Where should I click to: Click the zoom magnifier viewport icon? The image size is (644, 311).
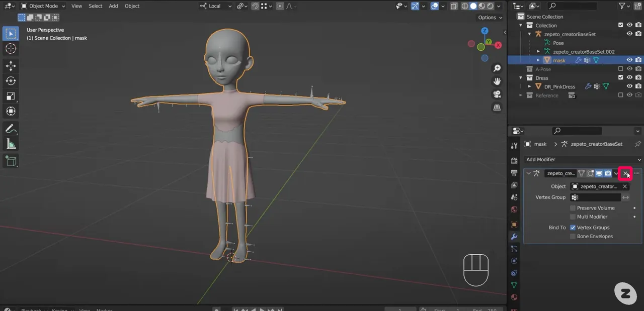(x=497, y=68)
